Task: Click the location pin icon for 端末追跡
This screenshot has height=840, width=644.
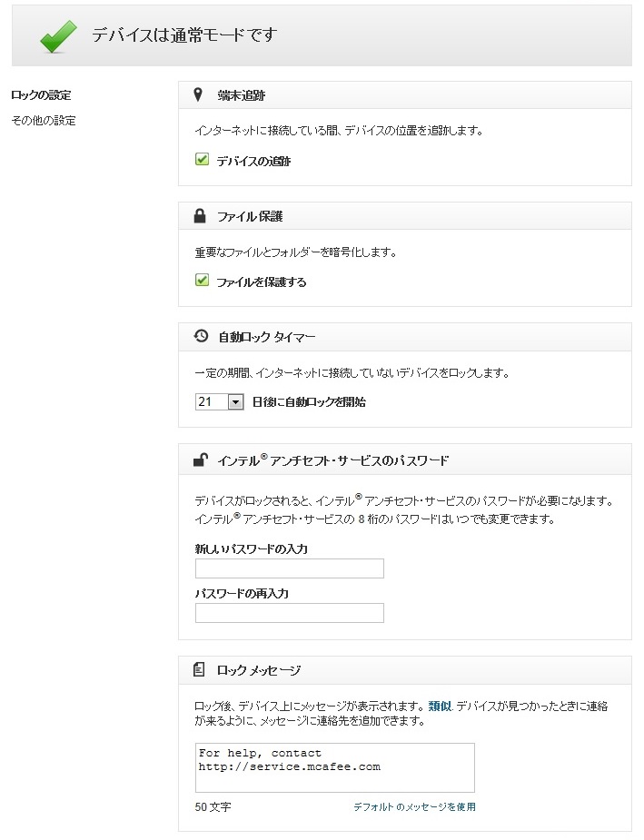Action: point(199,94)
